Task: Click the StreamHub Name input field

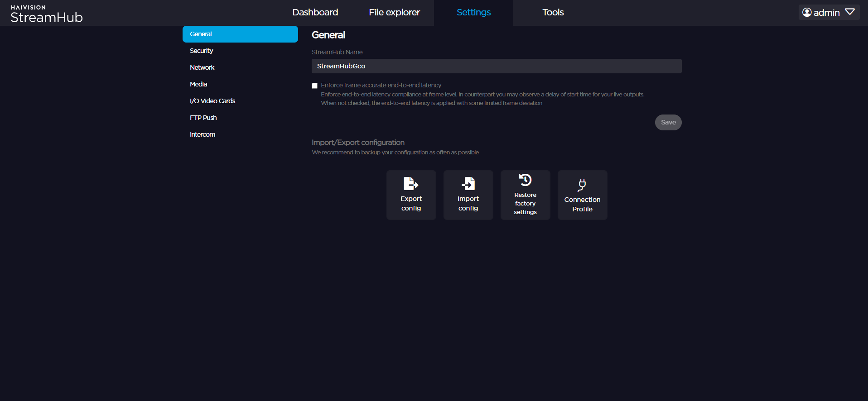Action: [496, 66]
